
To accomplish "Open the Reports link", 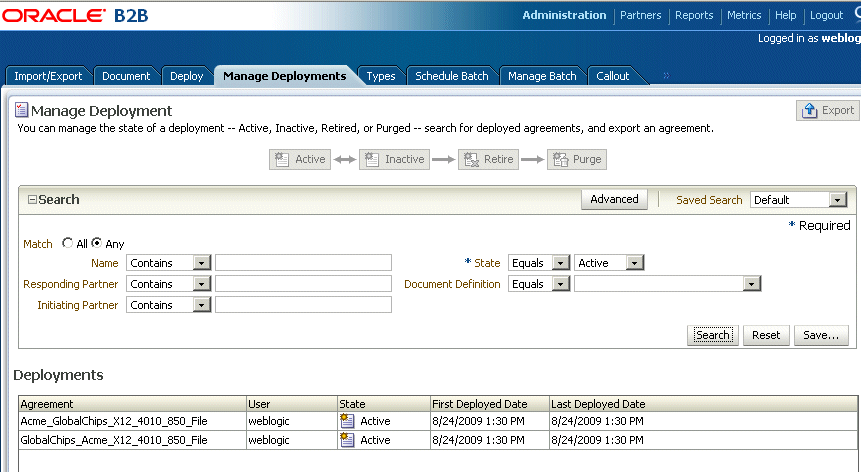I will (694, 15).
